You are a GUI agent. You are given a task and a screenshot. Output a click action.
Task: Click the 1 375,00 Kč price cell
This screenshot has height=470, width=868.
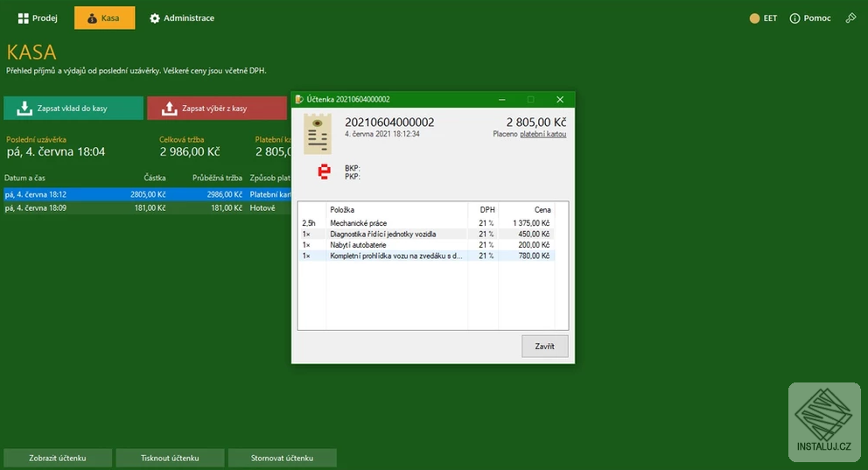point(531,223)
